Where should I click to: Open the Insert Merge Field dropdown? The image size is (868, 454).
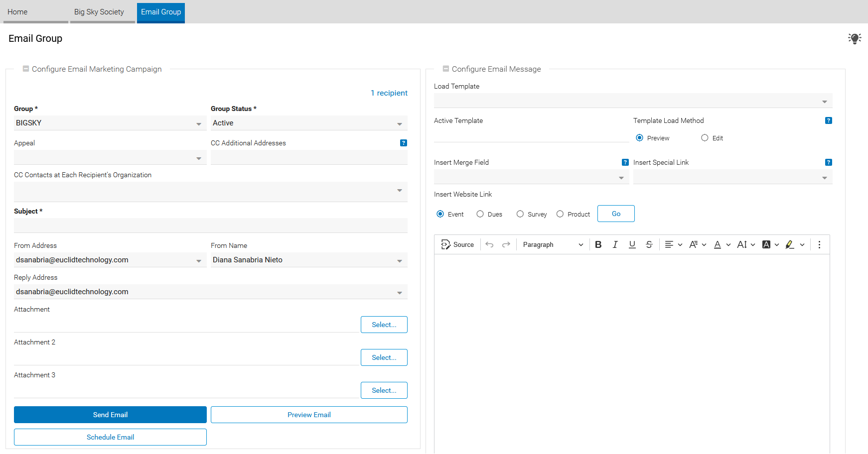point(532,177)
